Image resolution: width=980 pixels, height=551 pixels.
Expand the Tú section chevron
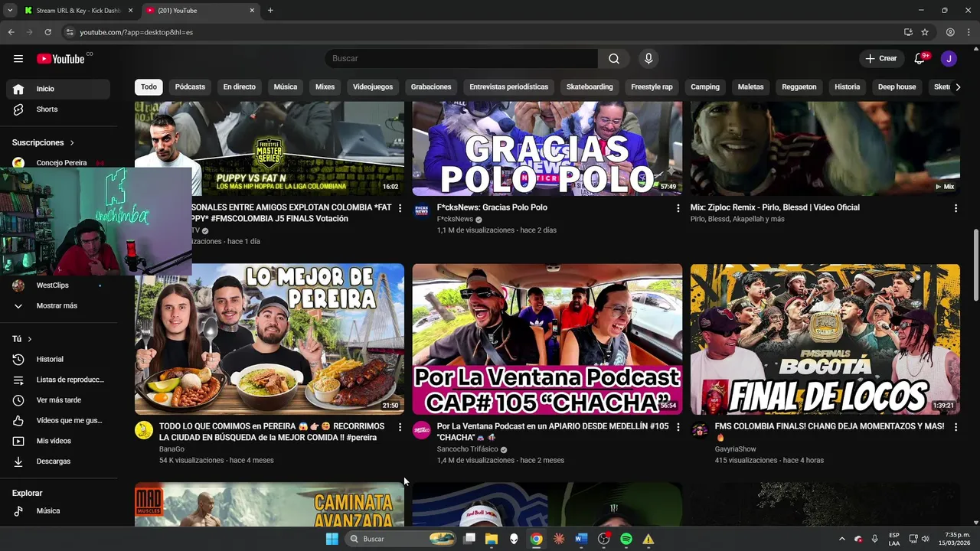(30, 339)
